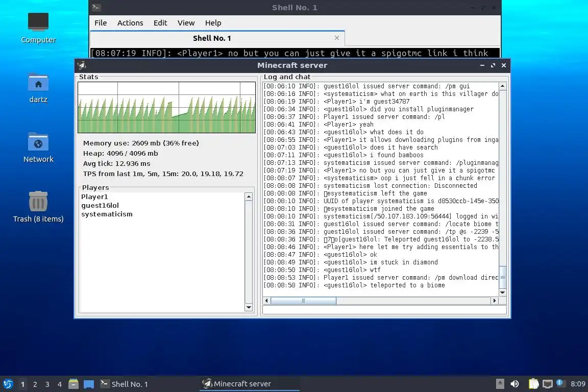Viewport: 588px width, 392px height.
Task: Open the View menu in the terminal
Action: pos(186,23)
